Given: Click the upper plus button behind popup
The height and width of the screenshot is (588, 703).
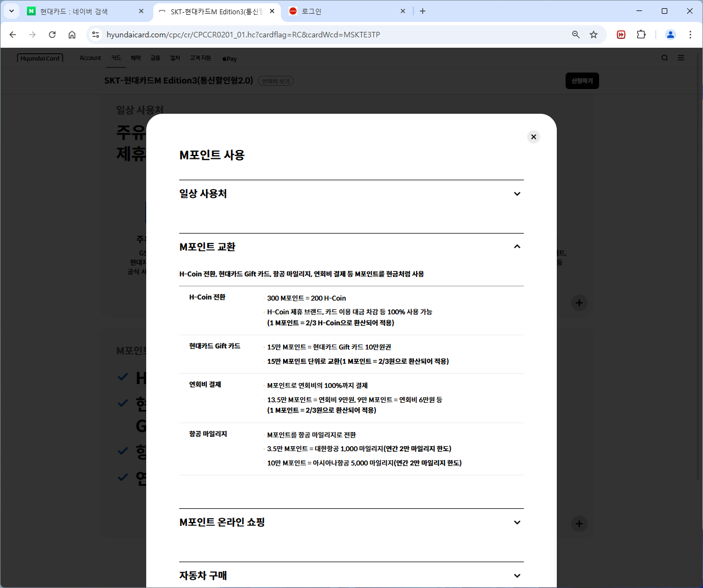Looking at the screenshot, I should coord(579,303).
